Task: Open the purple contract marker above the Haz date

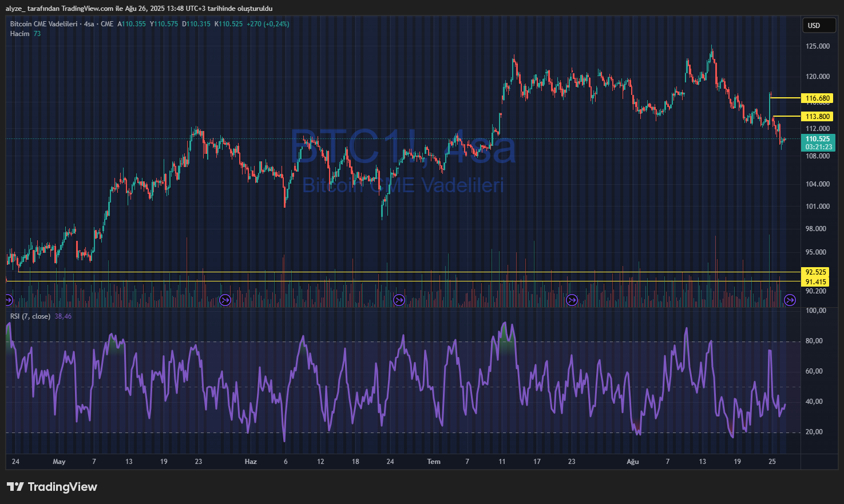Action: [225, 300]
